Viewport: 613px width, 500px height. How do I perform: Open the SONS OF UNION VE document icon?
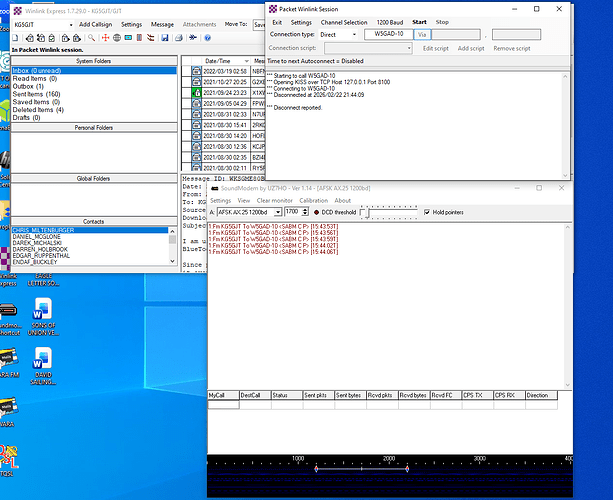pyautogui.click(x=43, y=309)
